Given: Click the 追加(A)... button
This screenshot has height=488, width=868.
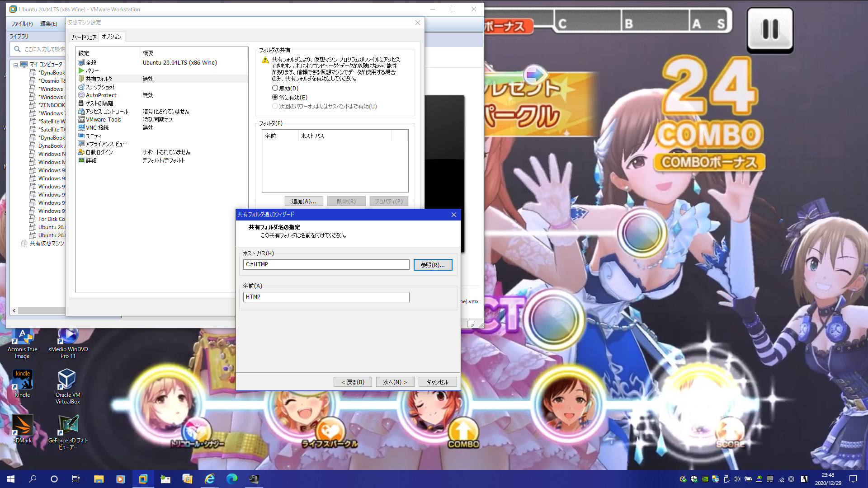Looking at the screenshot, I should [x=303, y=201].
